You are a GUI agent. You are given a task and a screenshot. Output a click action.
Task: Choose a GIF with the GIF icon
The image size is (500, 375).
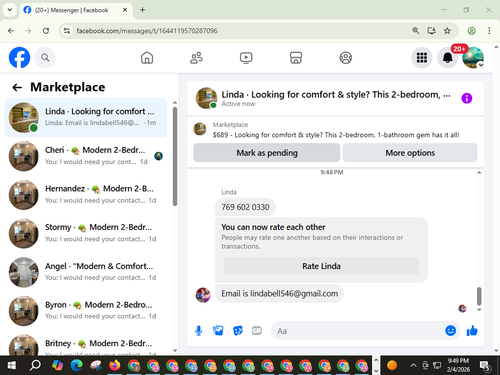(257, 331)
